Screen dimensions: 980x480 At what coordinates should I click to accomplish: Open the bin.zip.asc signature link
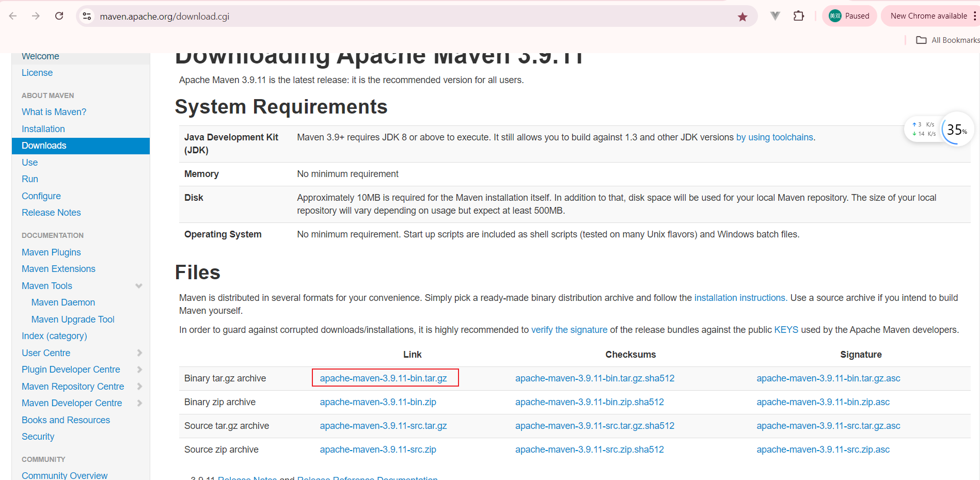pos(823,402)
